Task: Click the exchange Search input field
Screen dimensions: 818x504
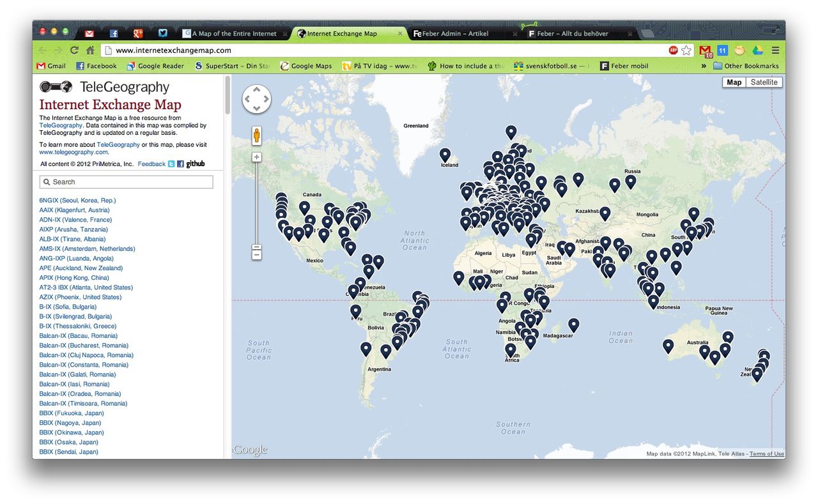Action: pos(127,182)
